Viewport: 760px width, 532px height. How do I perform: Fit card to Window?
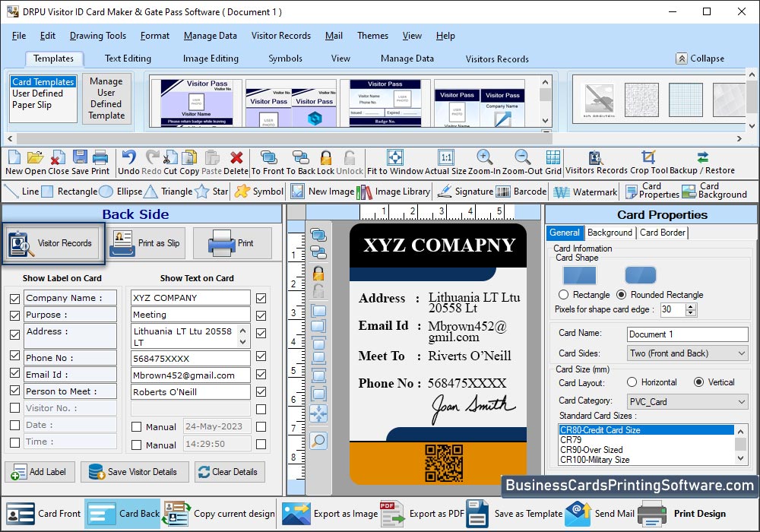(395, 163)
